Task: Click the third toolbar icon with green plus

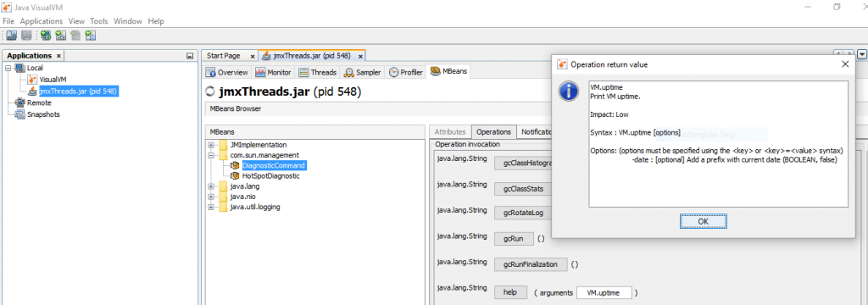Action: click(46, 36)
